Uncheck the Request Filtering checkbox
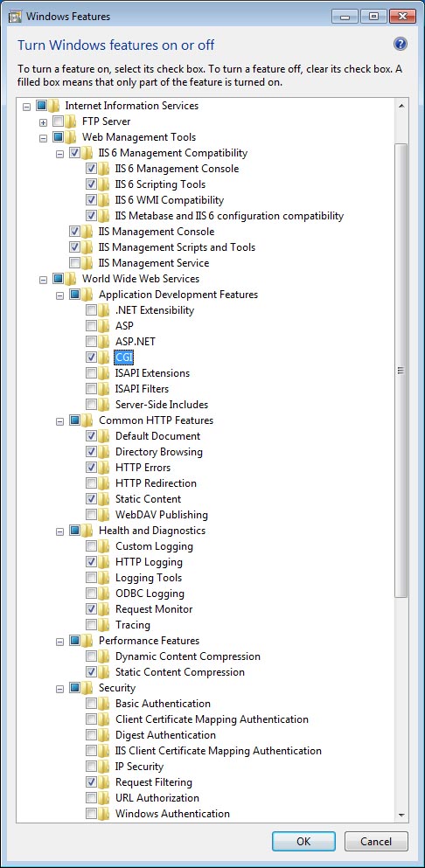Viewport: 425px width, 868px height. point(92,782)
